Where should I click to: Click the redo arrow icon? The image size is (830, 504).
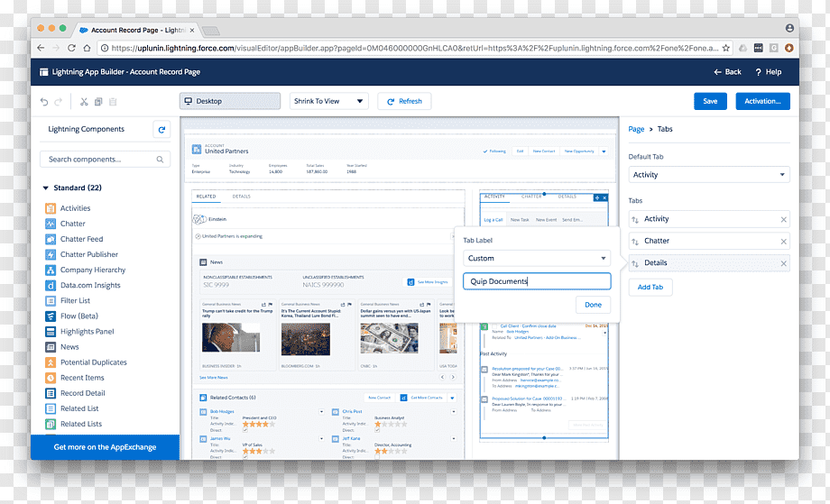(x=59, y=102)
